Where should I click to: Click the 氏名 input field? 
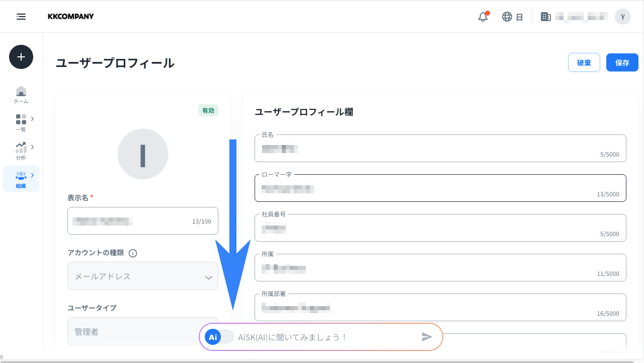(440, 148)
